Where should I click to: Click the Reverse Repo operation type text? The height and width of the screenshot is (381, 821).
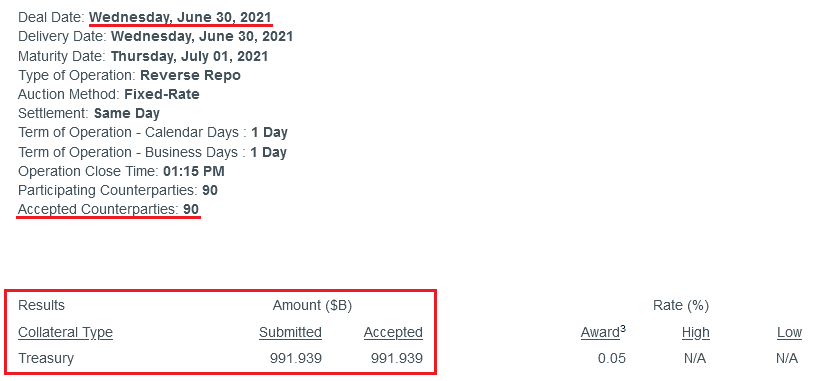click(191, 75)
